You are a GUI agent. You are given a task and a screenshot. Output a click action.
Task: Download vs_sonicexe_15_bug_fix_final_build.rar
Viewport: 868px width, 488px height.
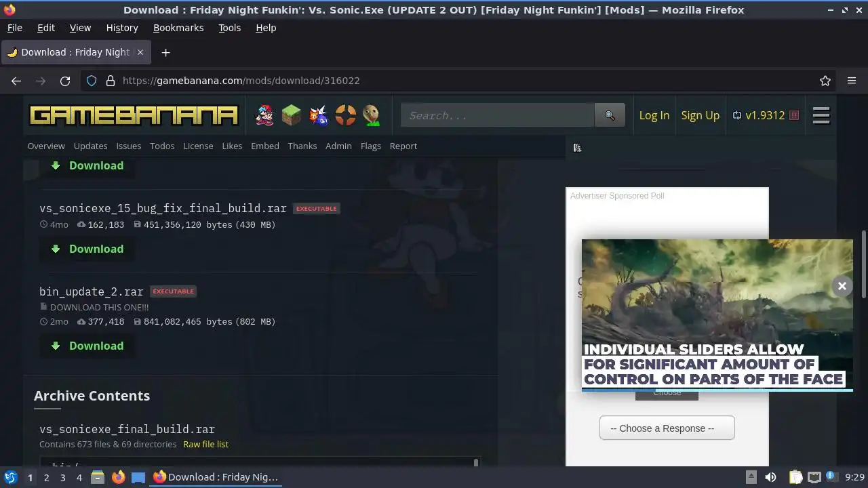(87, 249)
